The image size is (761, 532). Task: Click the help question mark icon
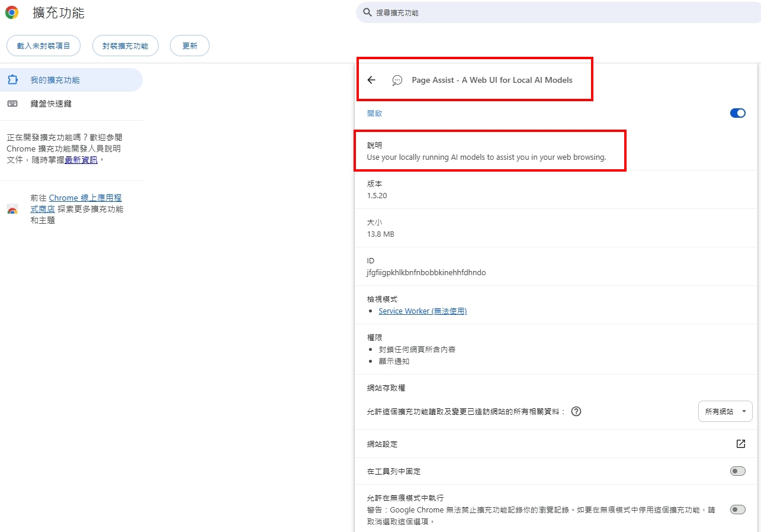click(576, 411)
